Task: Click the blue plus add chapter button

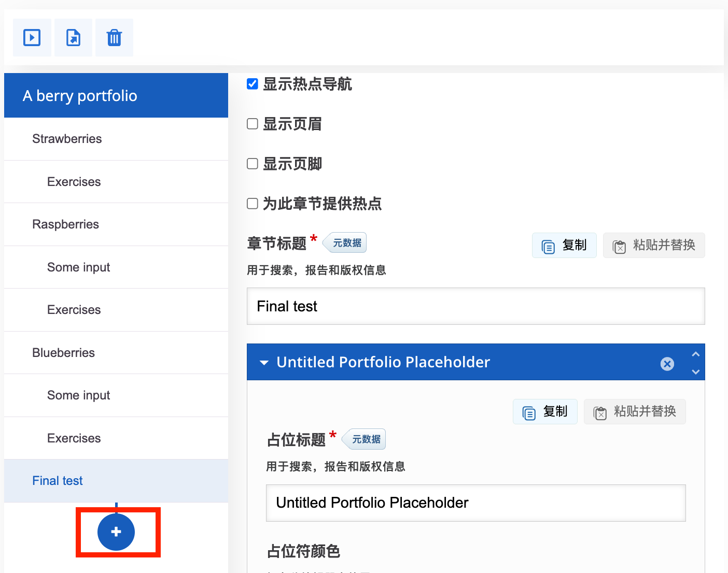Action: (x=116, y=532)
